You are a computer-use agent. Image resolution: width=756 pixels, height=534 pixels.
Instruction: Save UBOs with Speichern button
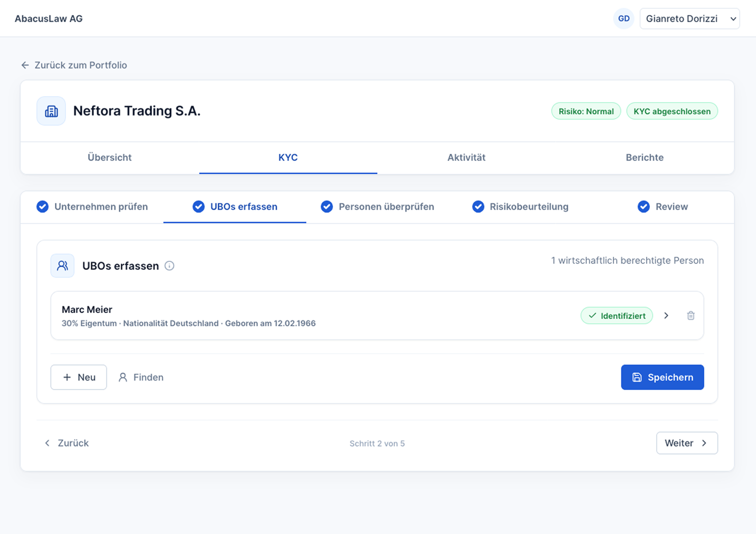(x=662, y=377)
